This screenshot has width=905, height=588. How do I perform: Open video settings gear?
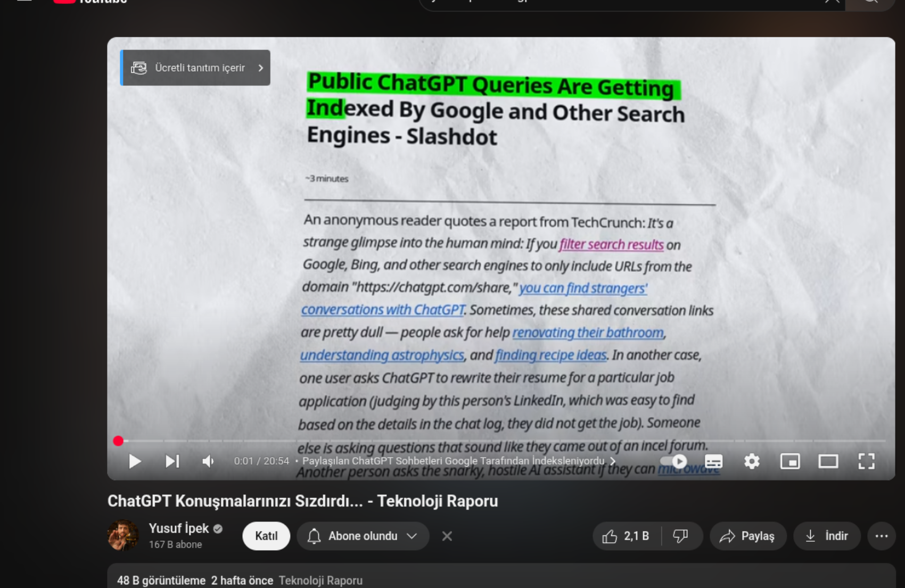pos(752,461)
